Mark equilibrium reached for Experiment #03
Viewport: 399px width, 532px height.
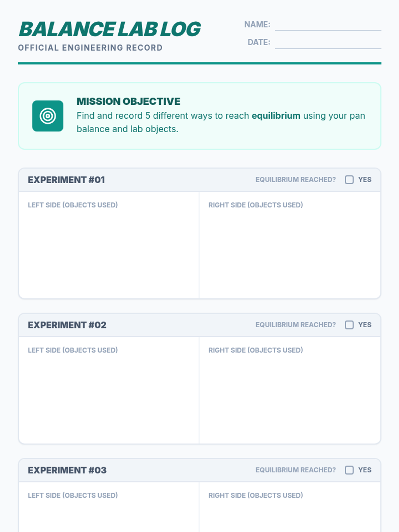click(x=349, y=470)
